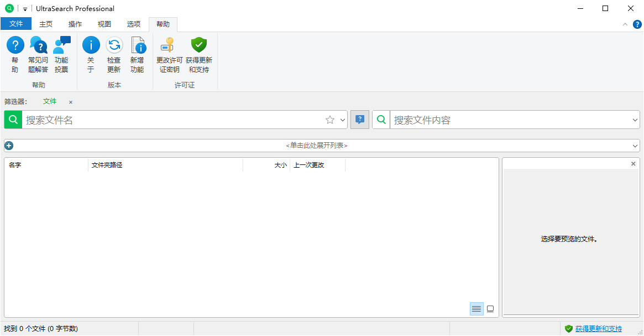This screenshot has height=336, width=644.
Task: Click the favorites star in filename search
Action: [x=330, y=120]
